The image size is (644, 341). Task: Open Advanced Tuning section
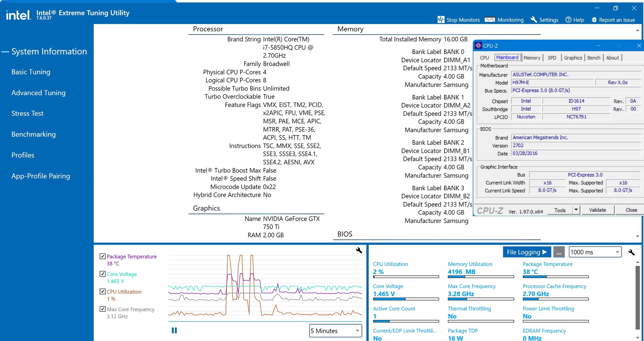pos(39,93)
